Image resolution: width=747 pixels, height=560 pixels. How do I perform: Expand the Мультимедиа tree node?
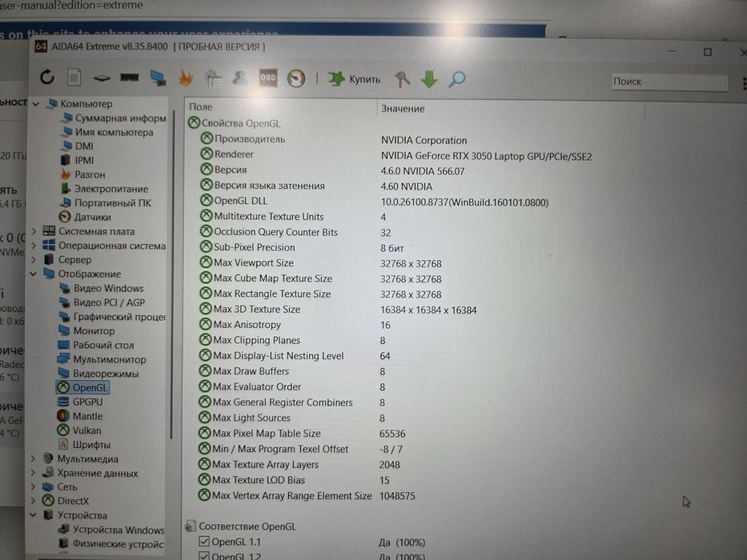33,458
